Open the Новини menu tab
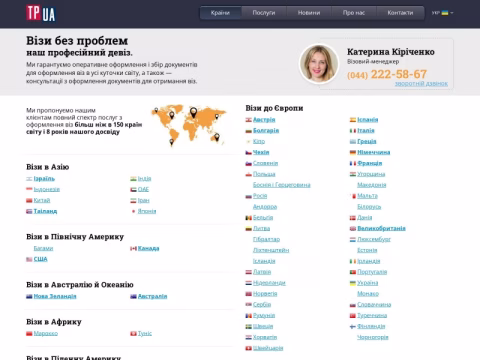Viewport: 480px width, 360px height. (x=309, y=13)
